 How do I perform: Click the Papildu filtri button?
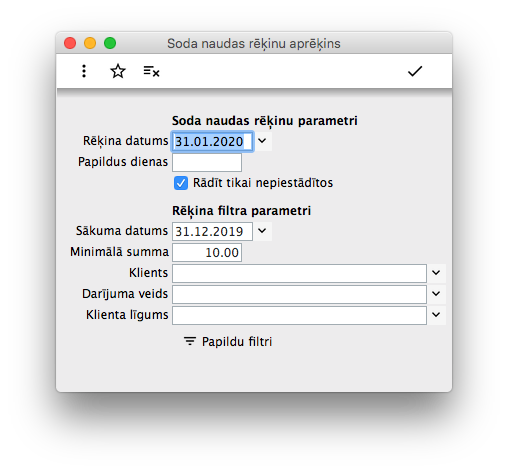[228, 342]
